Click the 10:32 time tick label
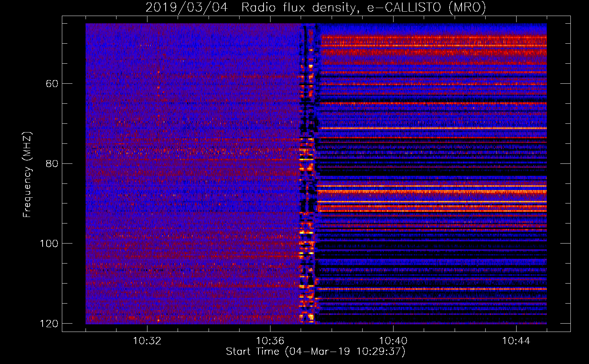This screenshot has height=364, width=589. (147, 341)
